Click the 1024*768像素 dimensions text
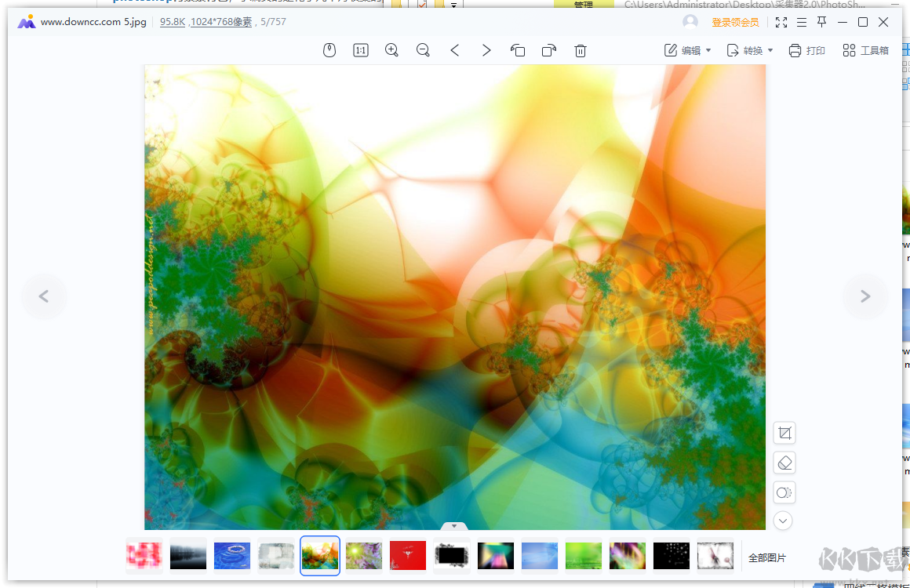Screen dimensions: 910x588 [221, 22]
